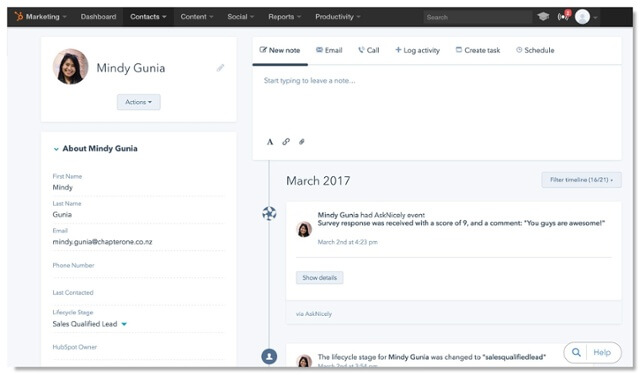Click the March 2nd at 4:23 pm timestamp

coord(347,242)
